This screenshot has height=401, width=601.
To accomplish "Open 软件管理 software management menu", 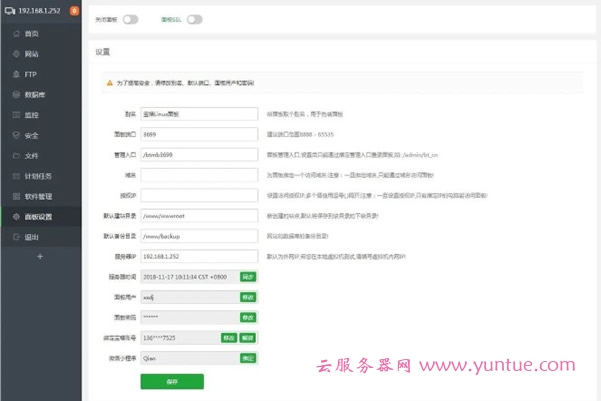I will click(x=38, y=196).
